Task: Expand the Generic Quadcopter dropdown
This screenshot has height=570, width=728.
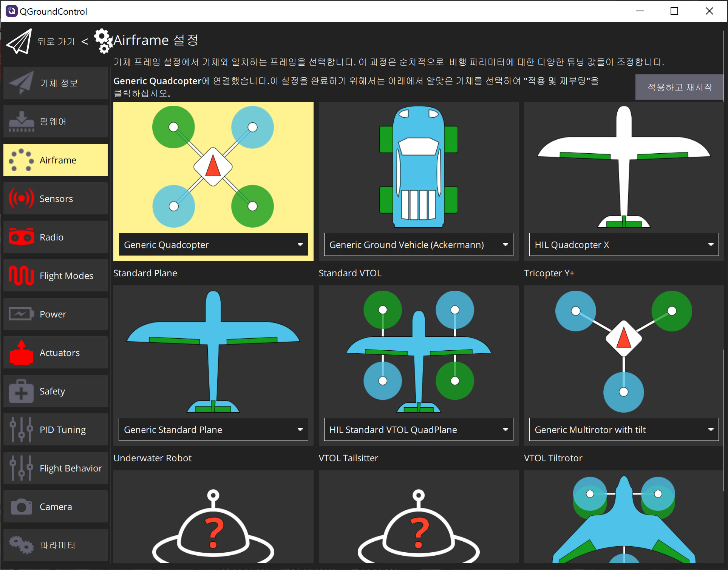Action: [213, 245]
